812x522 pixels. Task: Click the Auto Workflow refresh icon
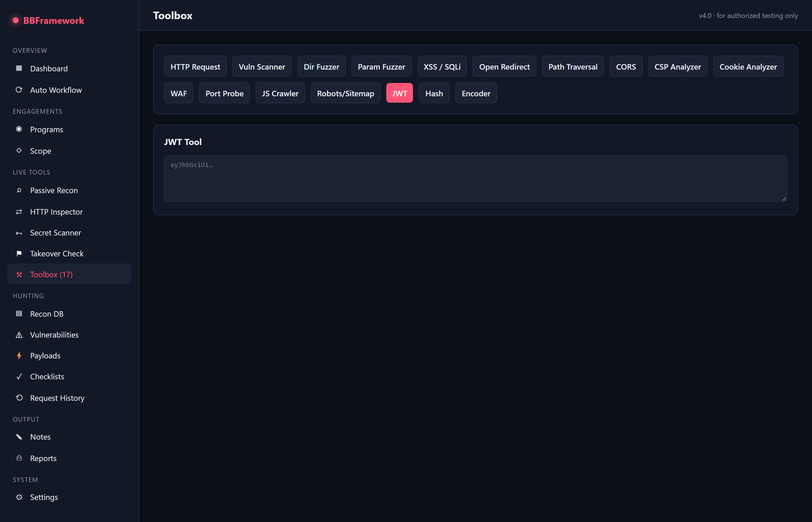click(19, 90)
